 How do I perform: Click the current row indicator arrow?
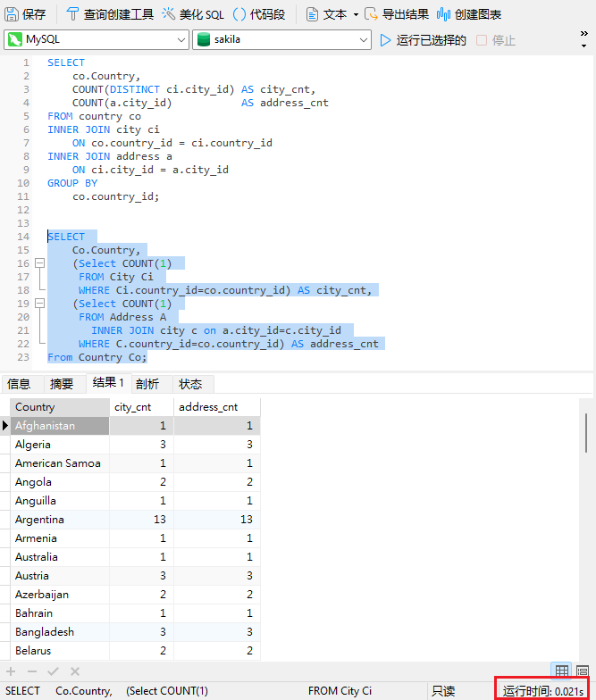5,425
